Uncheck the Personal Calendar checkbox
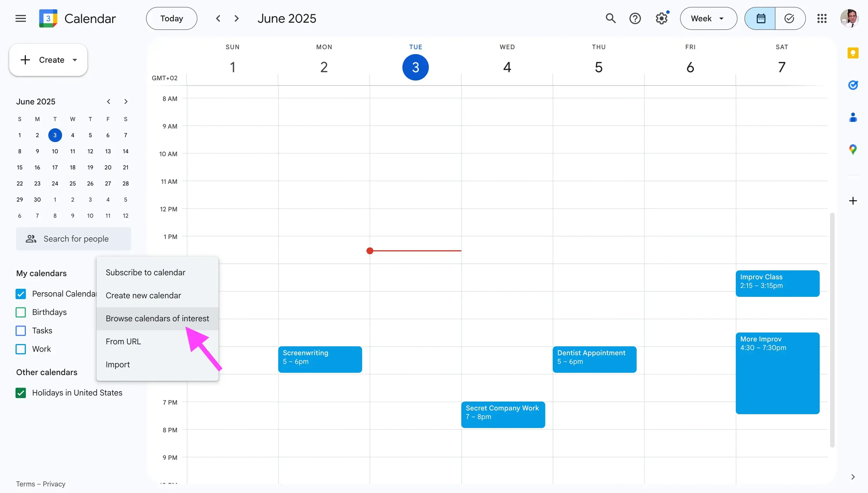This screenshot has width=868, height=493. pyautogui.click(x=21, y=294)
